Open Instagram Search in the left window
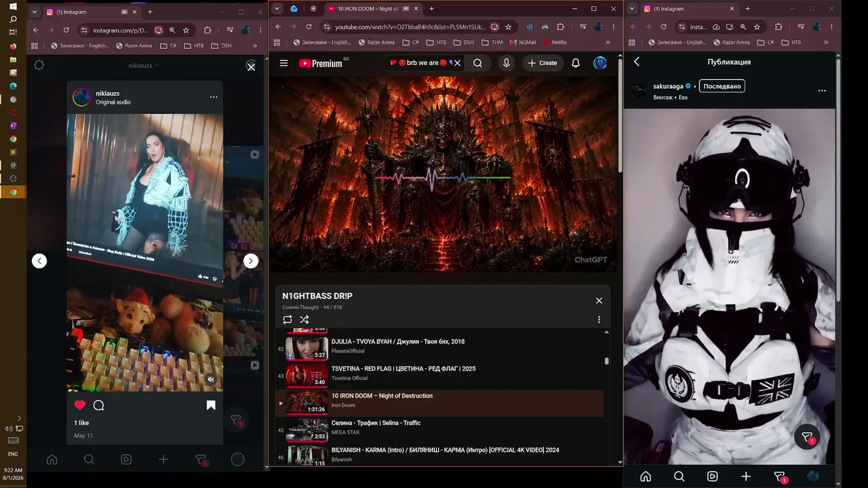The width and height of the screenshot is (868, 488). click(x=89, y=460)
